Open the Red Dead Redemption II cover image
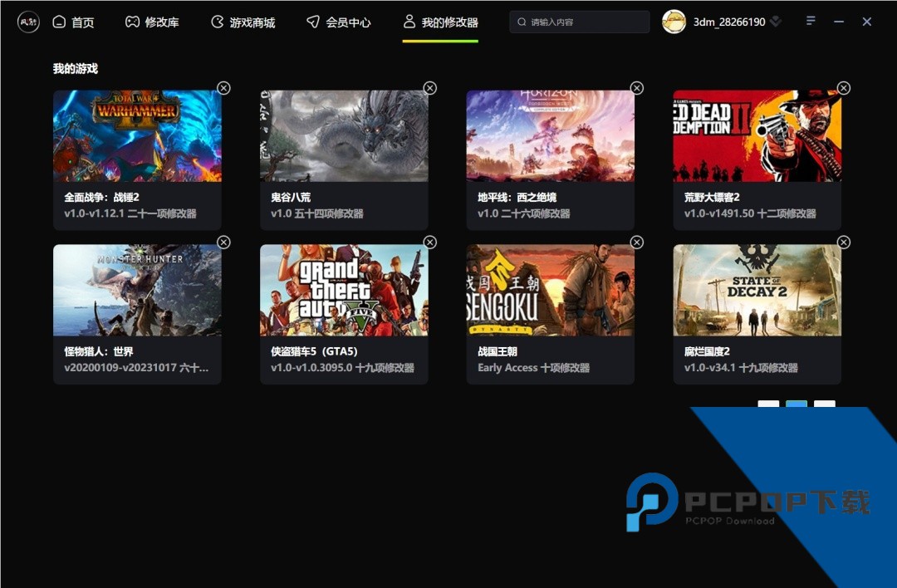897x588 pixels. click(x=757, y=135)
